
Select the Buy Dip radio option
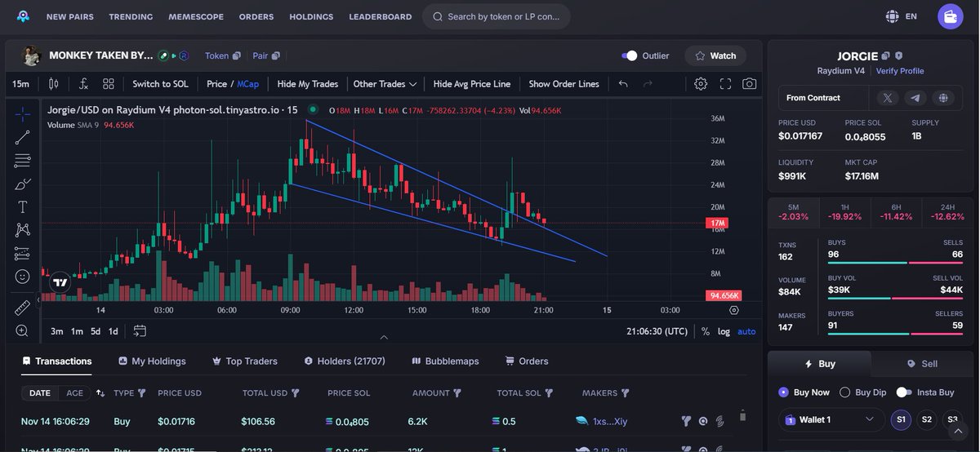845,392
